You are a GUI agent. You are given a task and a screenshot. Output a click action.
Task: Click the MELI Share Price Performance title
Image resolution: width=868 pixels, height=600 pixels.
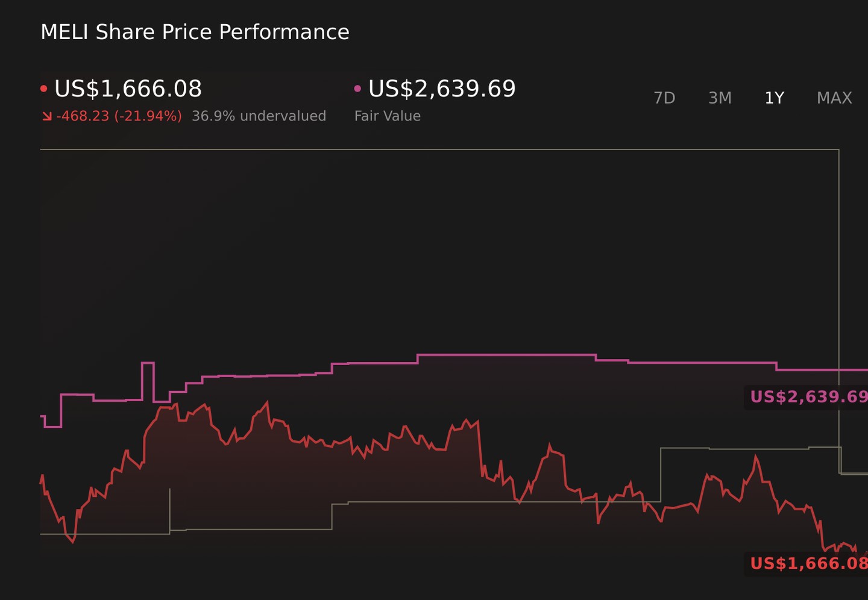[195, 32]
